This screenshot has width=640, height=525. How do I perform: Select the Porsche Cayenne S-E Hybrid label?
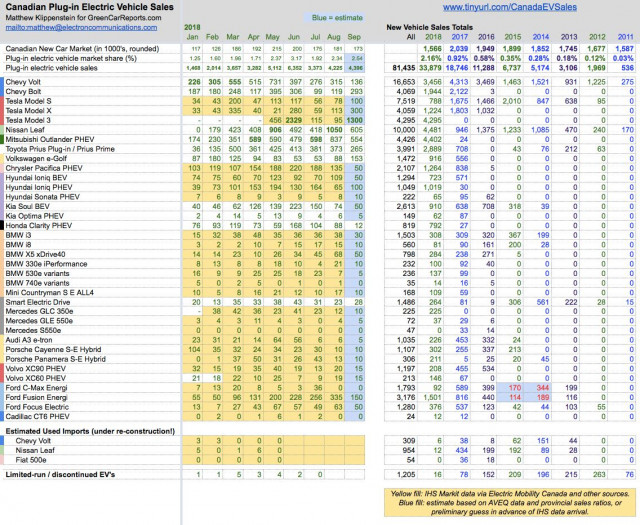click(x=53, y=349)
